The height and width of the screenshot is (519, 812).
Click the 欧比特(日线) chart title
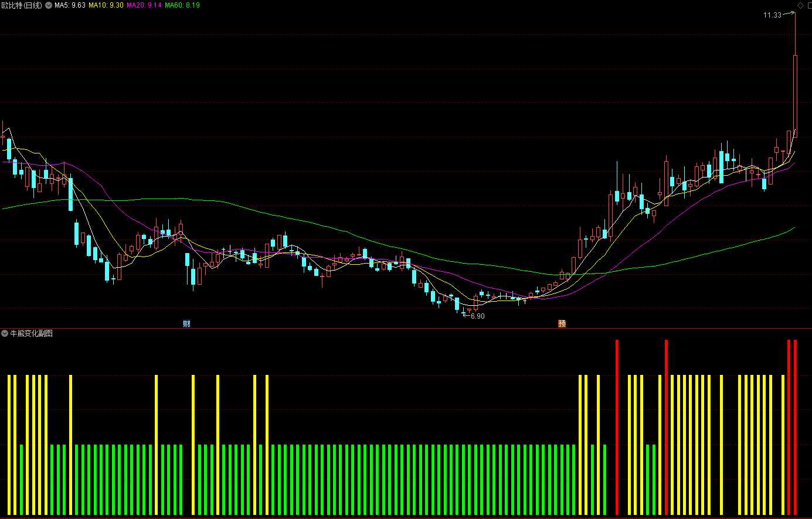(22, 5)
